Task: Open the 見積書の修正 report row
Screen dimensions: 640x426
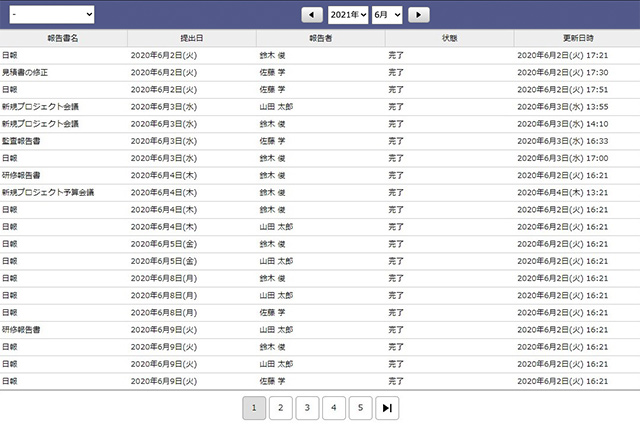Action: [320, 73]
